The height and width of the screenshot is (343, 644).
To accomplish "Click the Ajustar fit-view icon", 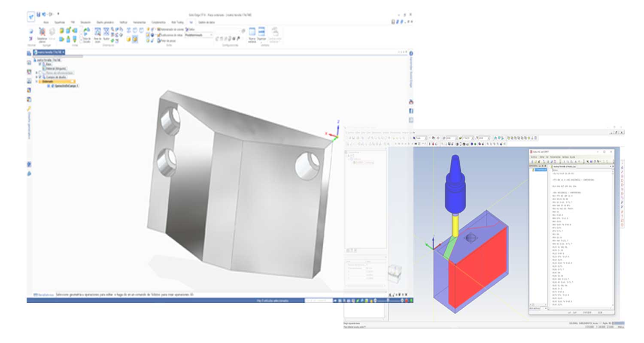I will pos(106,32).
